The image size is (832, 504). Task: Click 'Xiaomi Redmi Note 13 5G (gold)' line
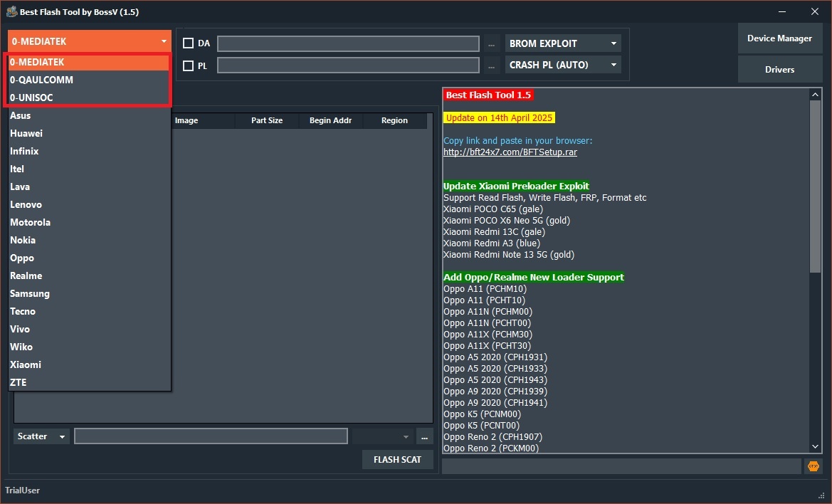(509, 255)
